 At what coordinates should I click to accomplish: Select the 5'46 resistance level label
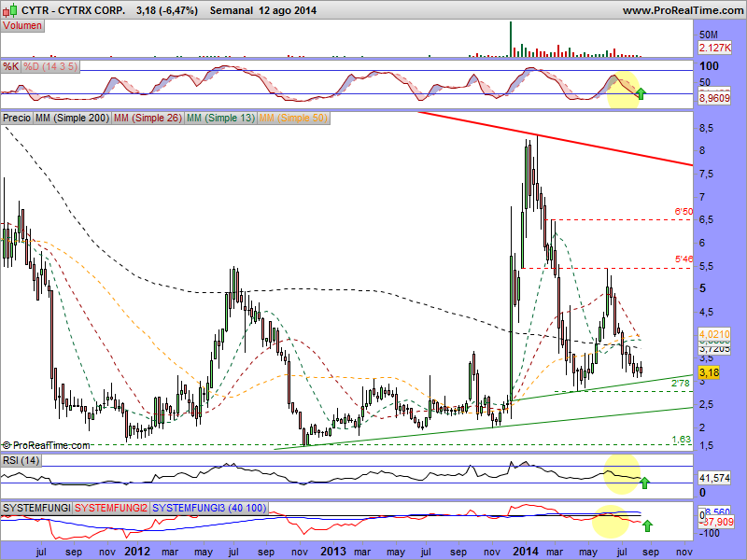coord(684,259)
